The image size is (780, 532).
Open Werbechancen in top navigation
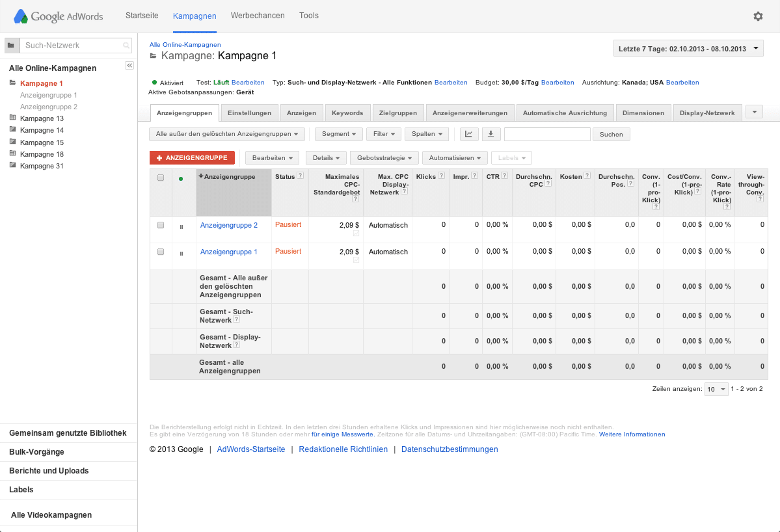point(258,16)
